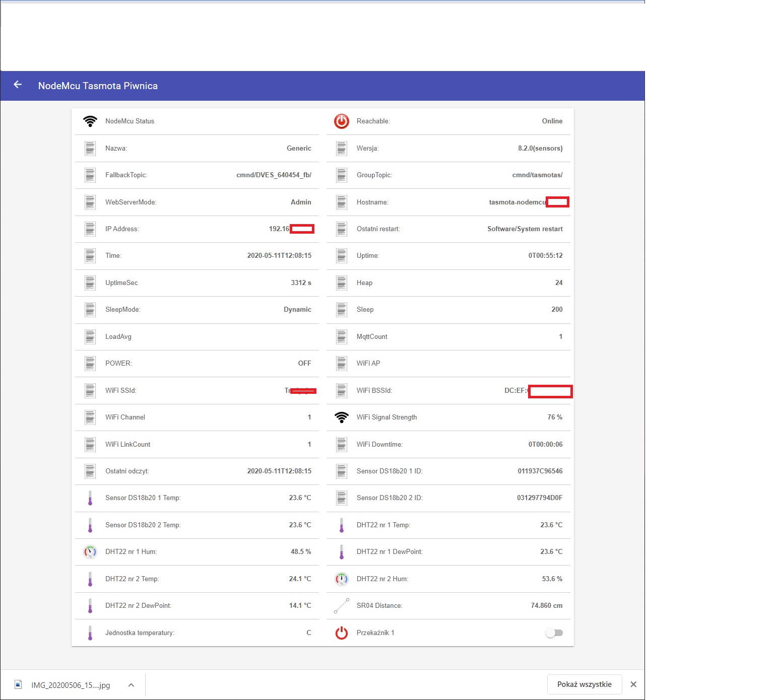The height and width of the screenshot is (700, 774).
Task: Click Sensor DS18b20 1 ID value 011937C96546
Action: tap(540, 471)
